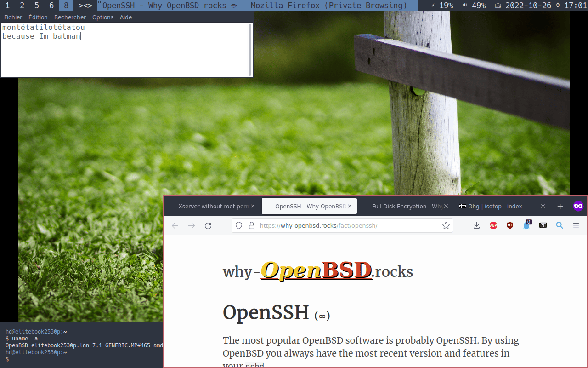
Task: Open the Fichier menu in editor
Action: [x=13, y=17]
